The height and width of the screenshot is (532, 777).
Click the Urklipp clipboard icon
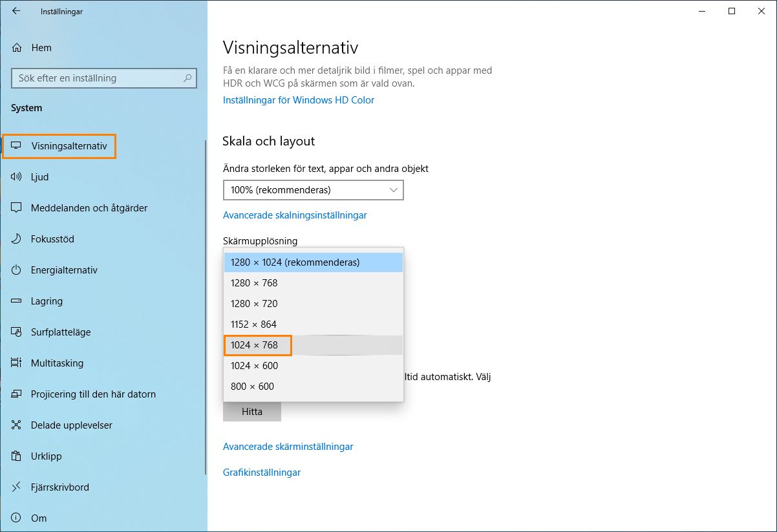[17, 456]
